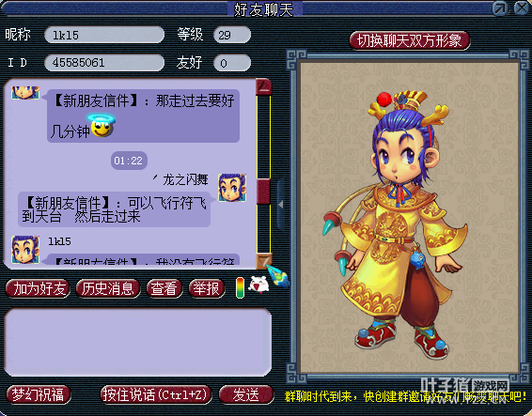Report player with 举报 button
This screenshot has width=532, height=416.
pyautogui.click(x=207, y=288)
